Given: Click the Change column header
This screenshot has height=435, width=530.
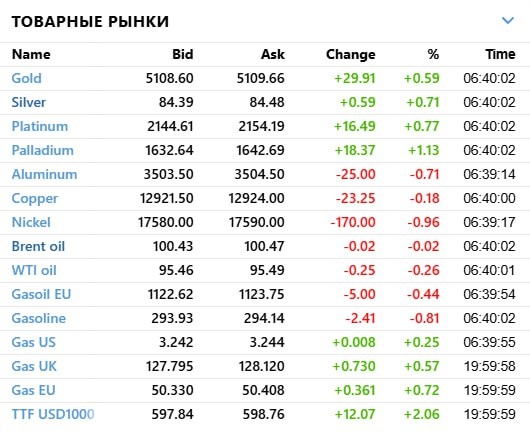Looking at the screenshot, I should [351, 54].
